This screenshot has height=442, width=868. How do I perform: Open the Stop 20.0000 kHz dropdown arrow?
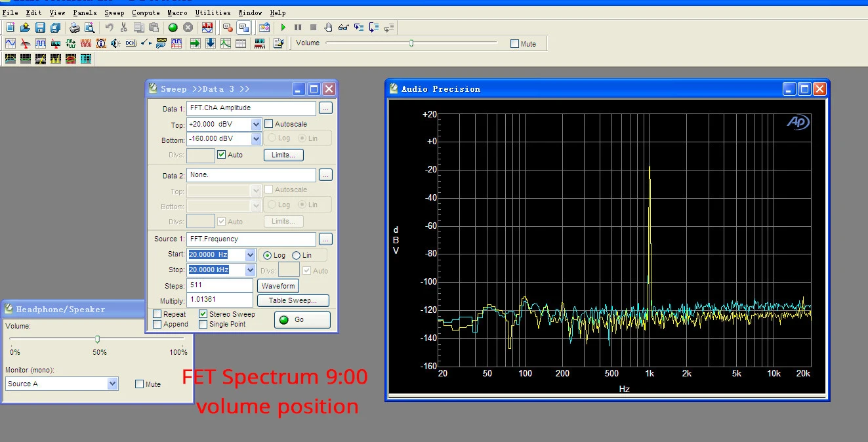pos(250,270)
